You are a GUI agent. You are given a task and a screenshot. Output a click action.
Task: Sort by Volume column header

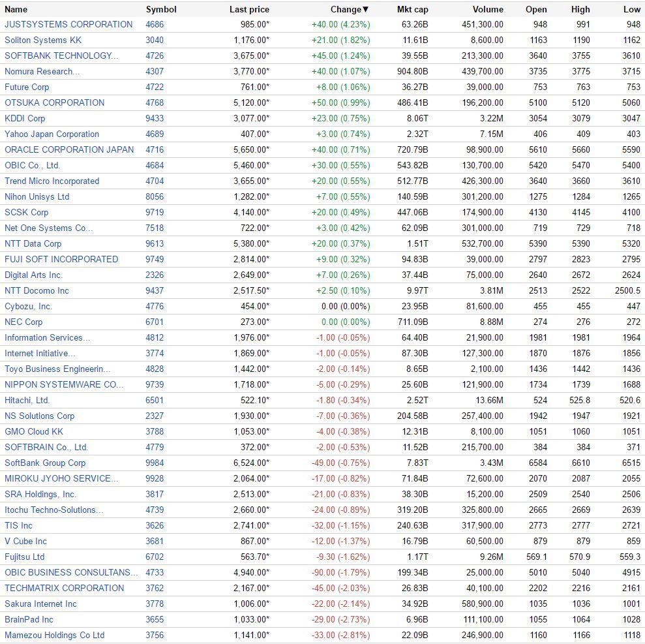coord(488,10)
